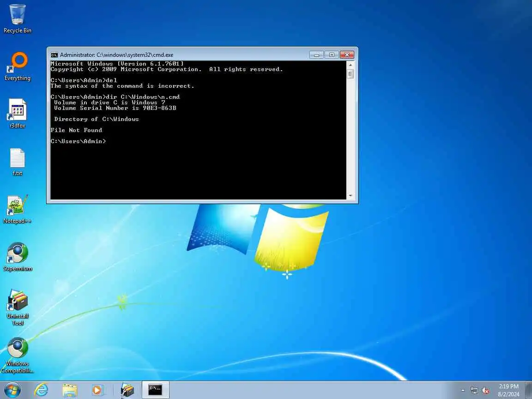The image size is (532, 399).
Task: Click the cmd scrollbar thumb
Action: point(351,73)
